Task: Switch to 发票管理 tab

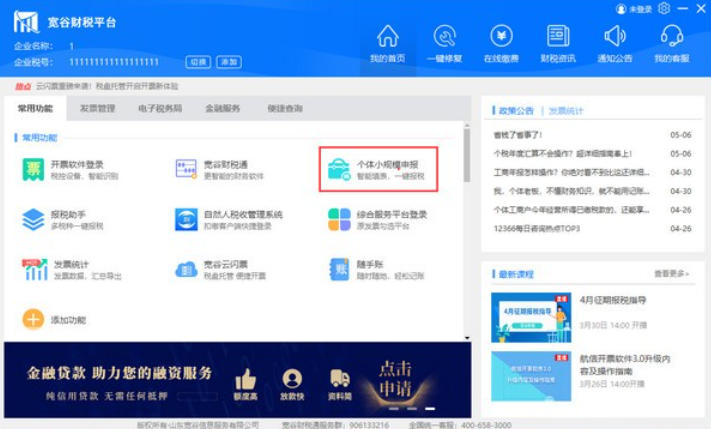Action: pos(97,108)
